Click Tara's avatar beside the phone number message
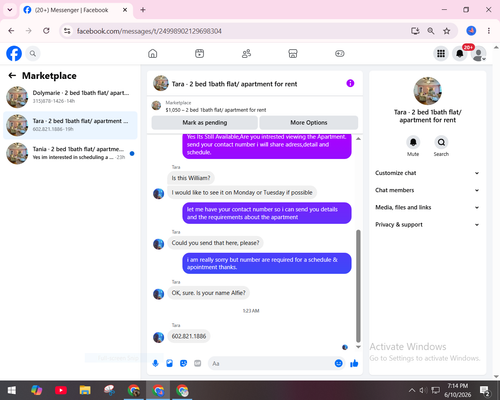 tap(158, 337)
